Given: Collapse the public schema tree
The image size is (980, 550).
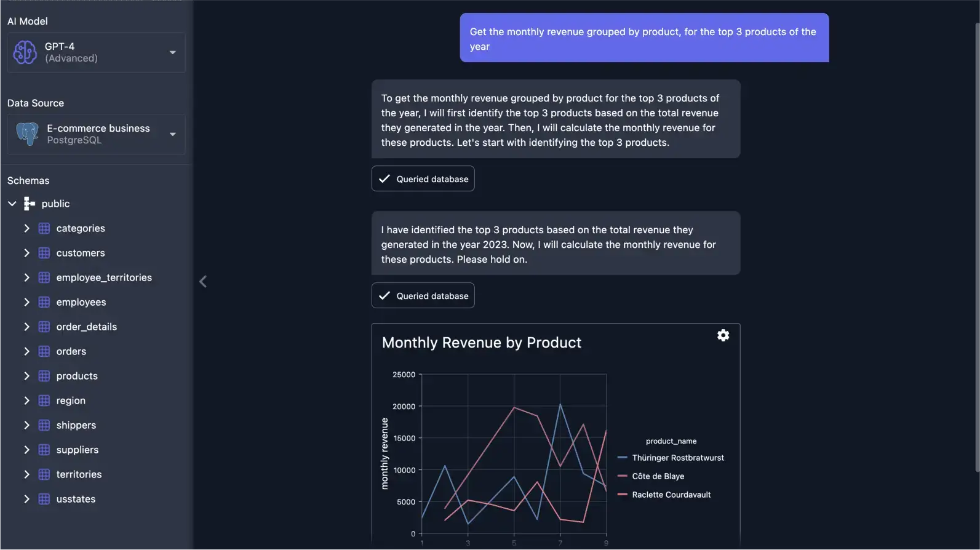Looking at the screenshot, I should [x=12, y=204].
